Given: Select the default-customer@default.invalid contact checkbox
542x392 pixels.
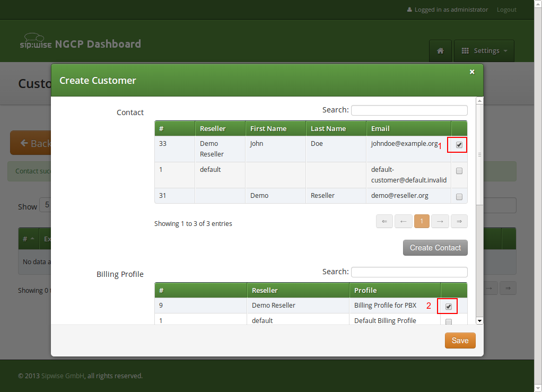Looking at the screenshot, I should point(459,170).
